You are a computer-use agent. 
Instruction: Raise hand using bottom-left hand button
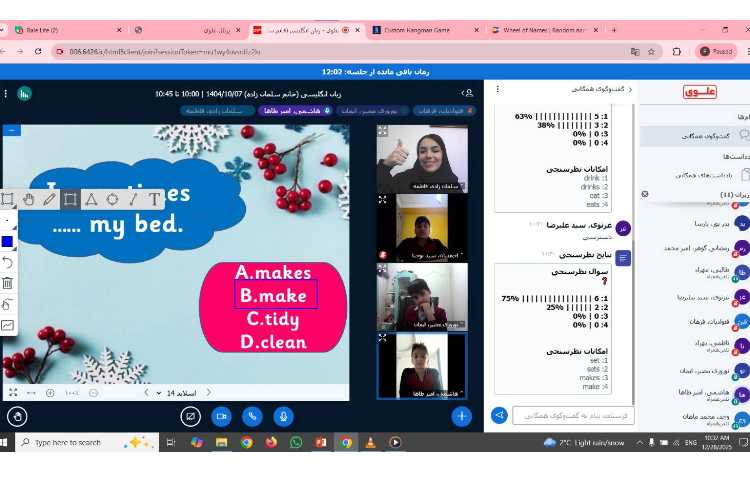17,416
